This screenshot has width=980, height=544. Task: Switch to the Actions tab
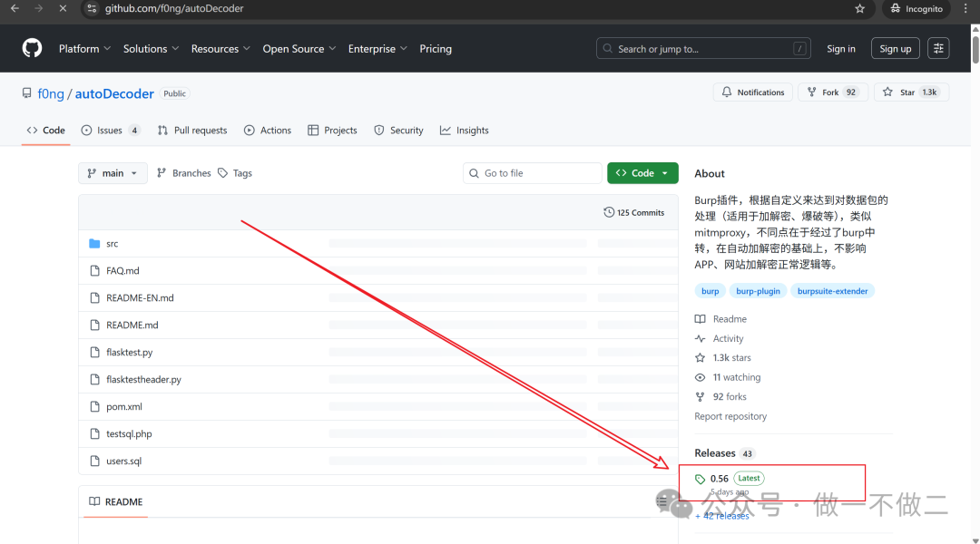coord(268,130)
